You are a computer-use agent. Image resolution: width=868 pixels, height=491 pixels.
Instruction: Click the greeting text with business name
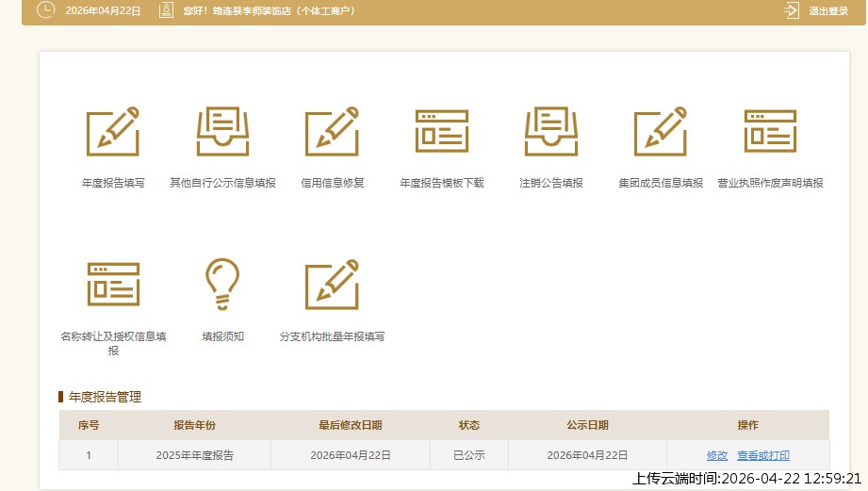pyautogui.click(x=270, y=10)
